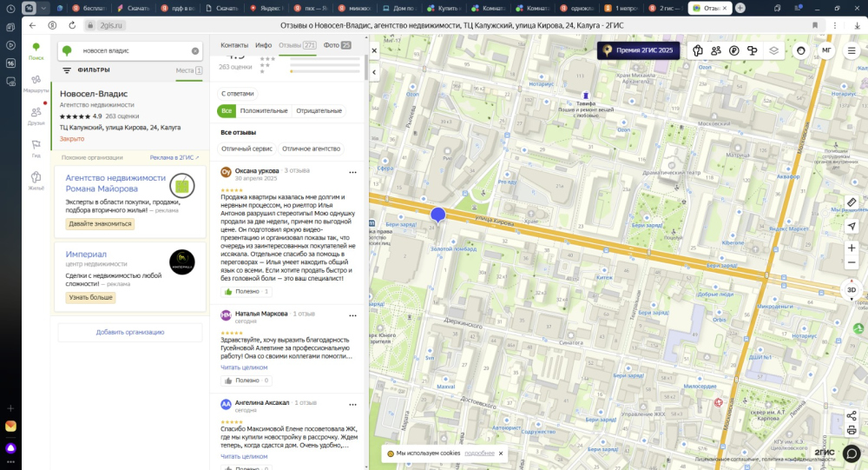Filter reviews by Положительные
This screenshot has width=868, height=470.
click(x=264, y=111)
